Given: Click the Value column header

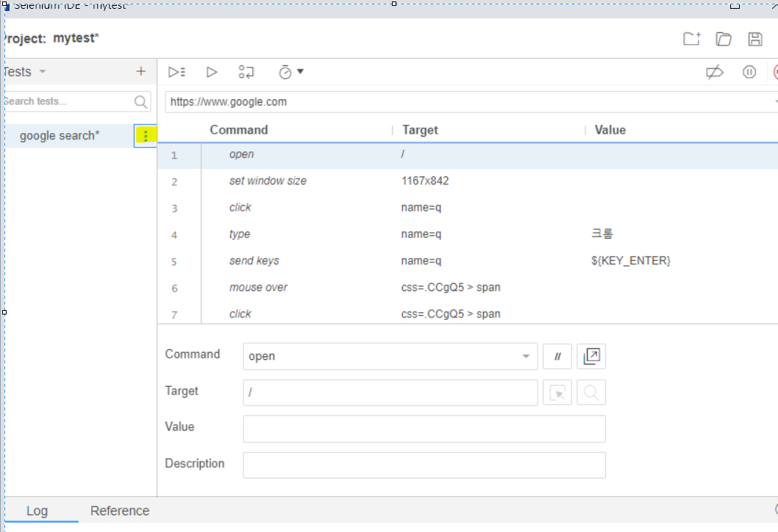Looking at the screenshot, I should (610, 130).
